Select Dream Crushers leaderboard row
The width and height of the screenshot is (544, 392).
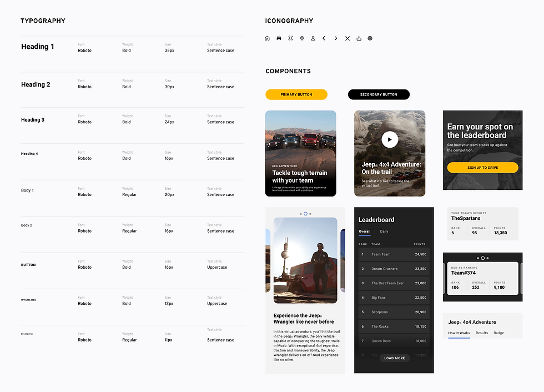pos(394,269)
